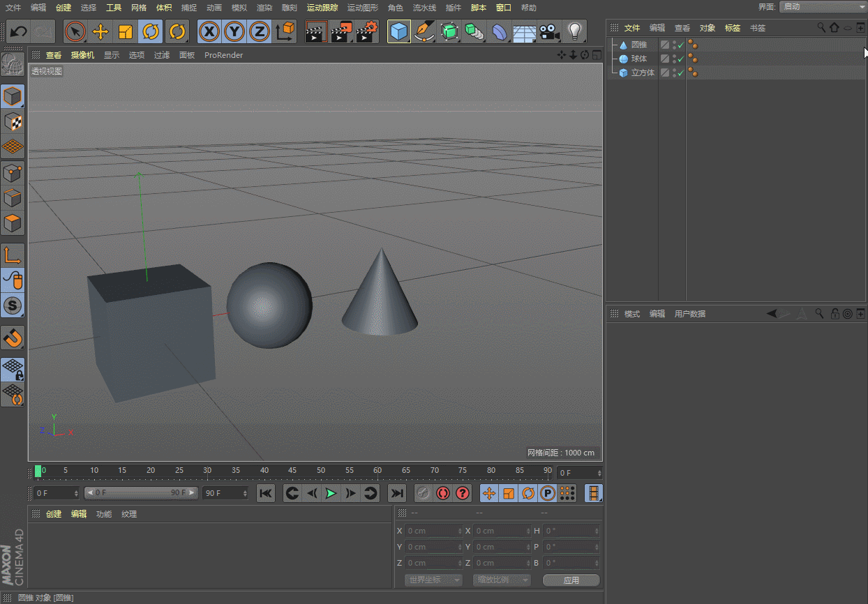Toggle green checkmark for 圆锥 object
Screen dimensions: 868x604
[681, 45]
